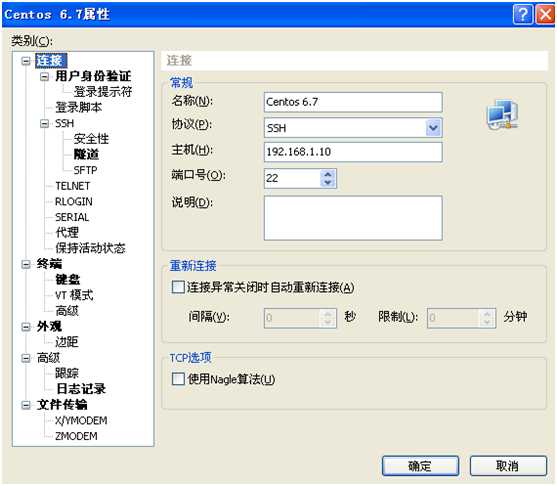This screenshot has width=557, height=486.
Task: Select RLOGIN tree item
Action: (74, 201)
